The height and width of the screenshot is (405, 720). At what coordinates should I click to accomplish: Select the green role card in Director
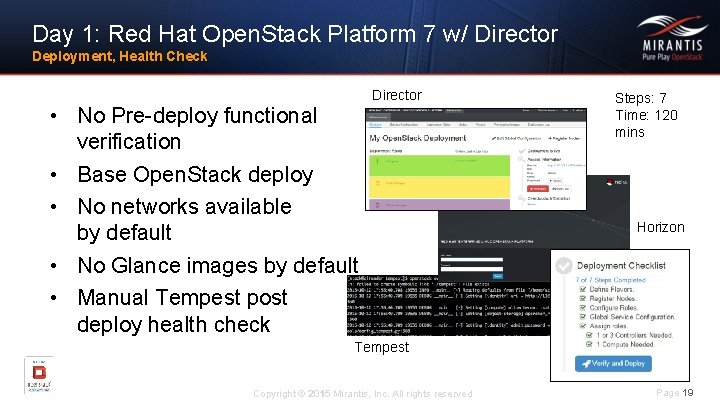(439, 165)
